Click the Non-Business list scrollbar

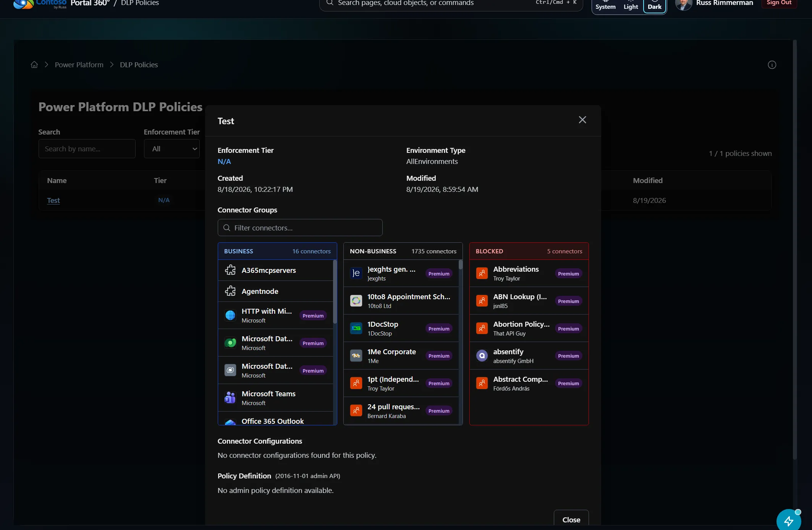tap(461, 265)
